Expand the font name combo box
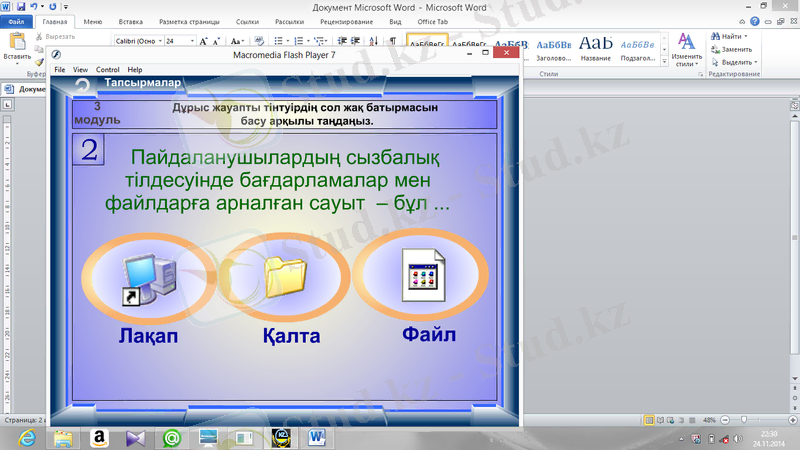 (159, 42)
